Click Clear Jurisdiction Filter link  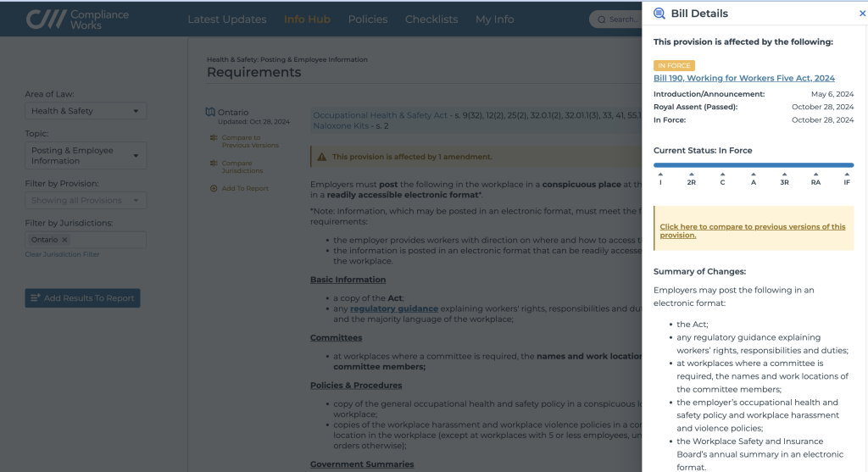click(x=62, y=254)
